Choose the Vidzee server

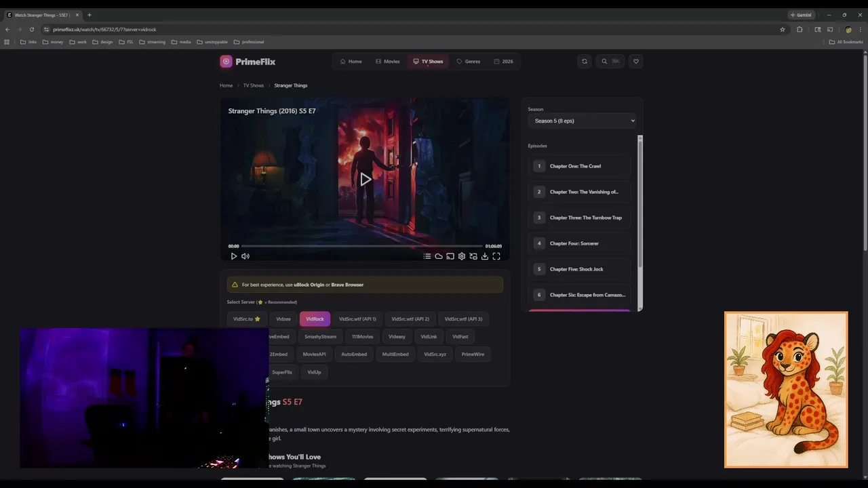(283, 319)
